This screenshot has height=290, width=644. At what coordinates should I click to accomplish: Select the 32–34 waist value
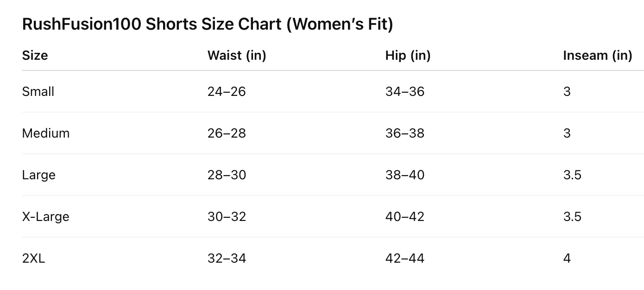[x=227, y=258]
